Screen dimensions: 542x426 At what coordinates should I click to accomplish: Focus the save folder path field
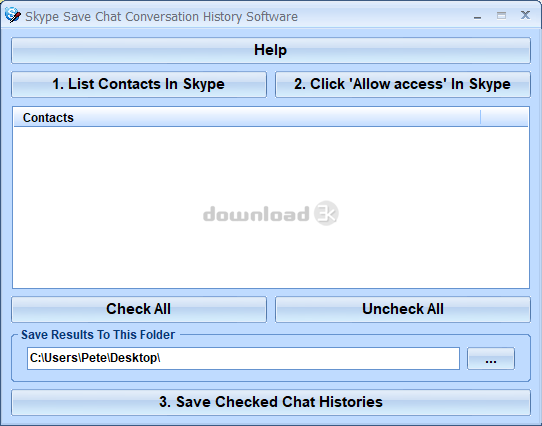pyautogui.click(x=243, y=358)
